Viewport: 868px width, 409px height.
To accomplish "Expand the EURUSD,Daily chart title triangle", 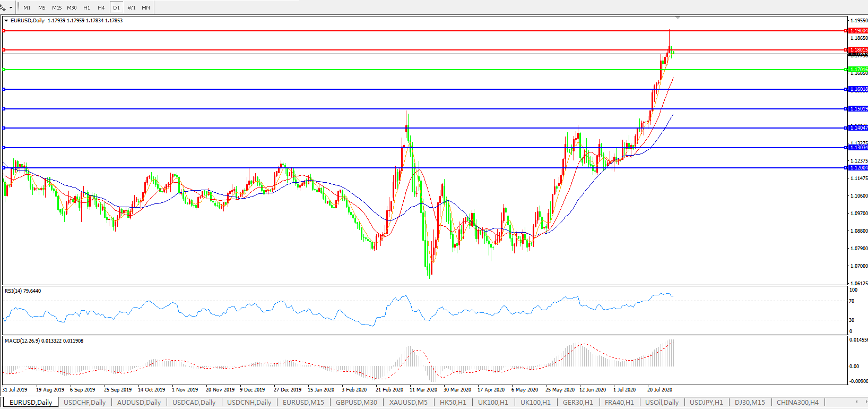I will [6, 21].
